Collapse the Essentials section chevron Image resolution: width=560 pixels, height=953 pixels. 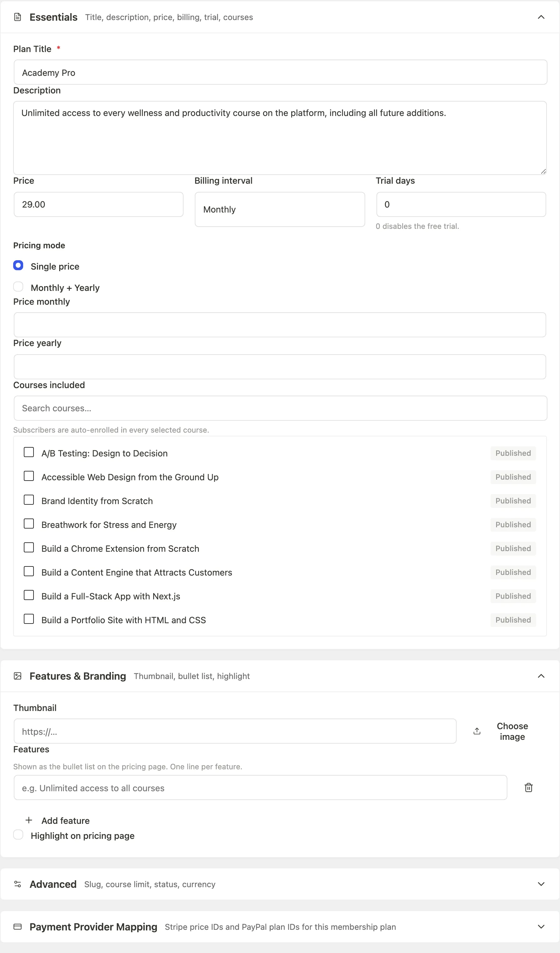[541, 17]
